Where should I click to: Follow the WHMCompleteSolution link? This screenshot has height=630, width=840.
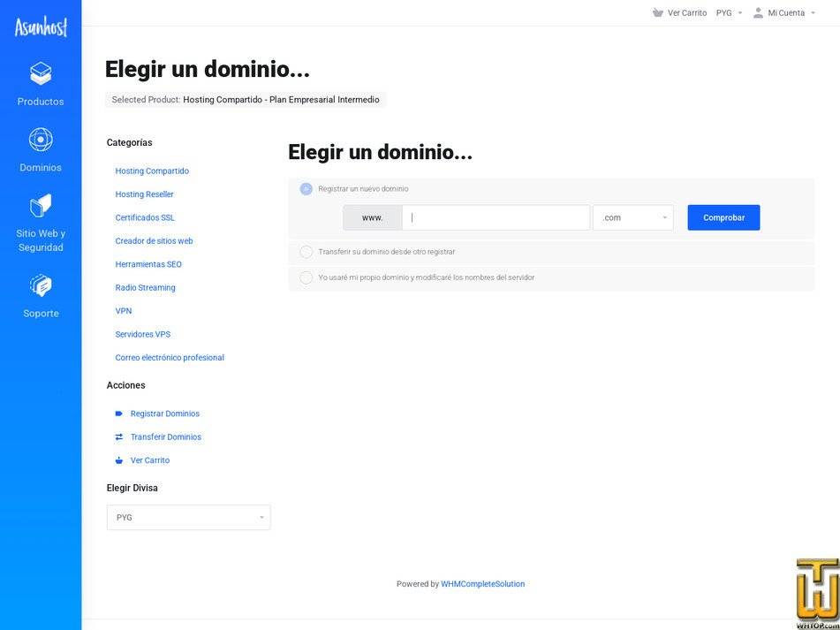click(x=483, y=583)
